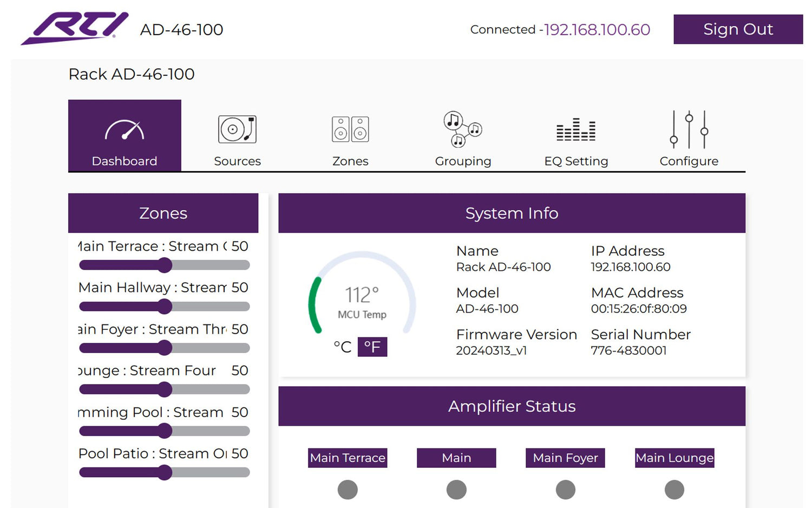Screen dimensions: 812x508
Task: Click the Sources turntable icon
Action: pos(237,129)
